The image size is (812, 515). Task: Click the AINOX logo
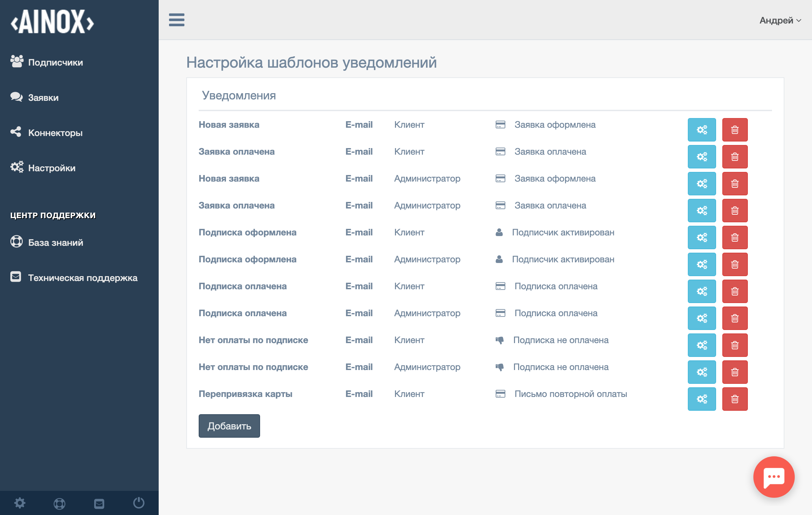[52, 21]
